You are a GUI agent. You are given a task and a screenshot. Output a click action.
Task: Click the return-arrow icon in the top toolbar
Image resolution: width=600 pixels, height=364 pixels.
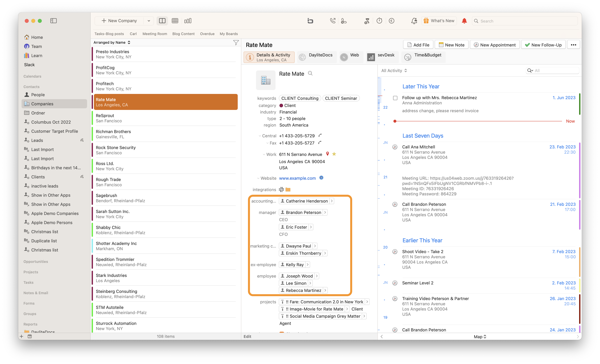310,21
